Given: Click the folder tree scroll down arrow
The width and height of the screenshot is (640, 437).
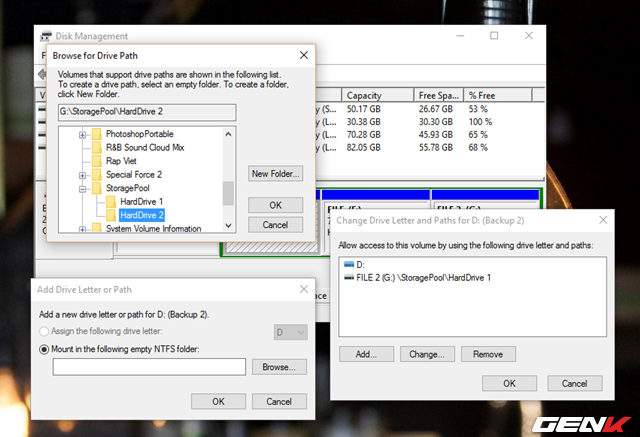Looking at the screenshot, I should 229,227.
